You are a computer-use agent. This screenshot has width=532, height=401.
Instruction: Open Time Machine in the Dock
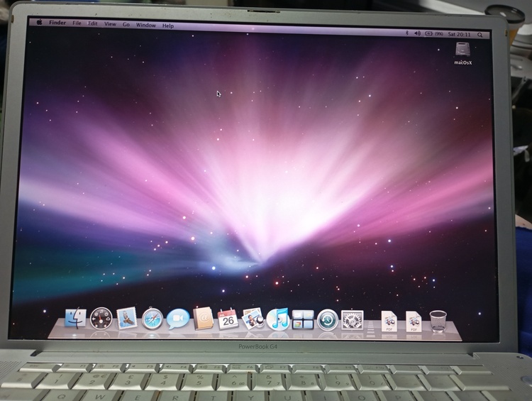pos(328,319)
